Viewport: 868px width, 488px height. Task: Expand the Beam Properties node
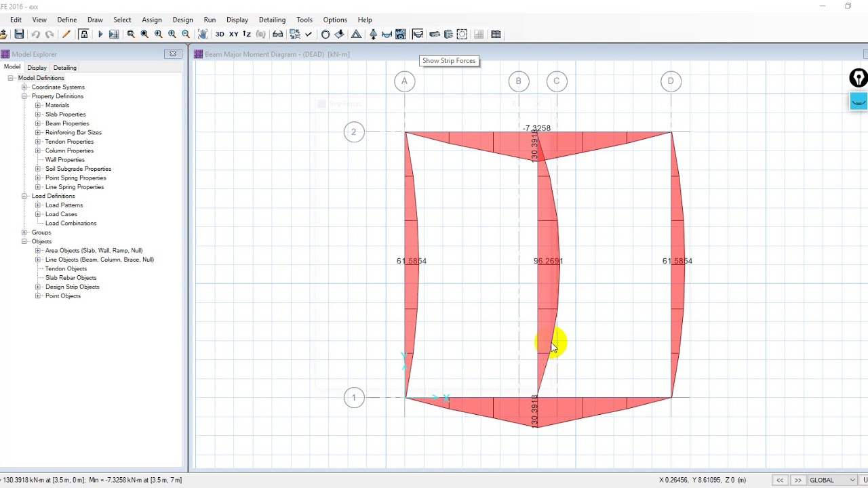click(38, 123)
